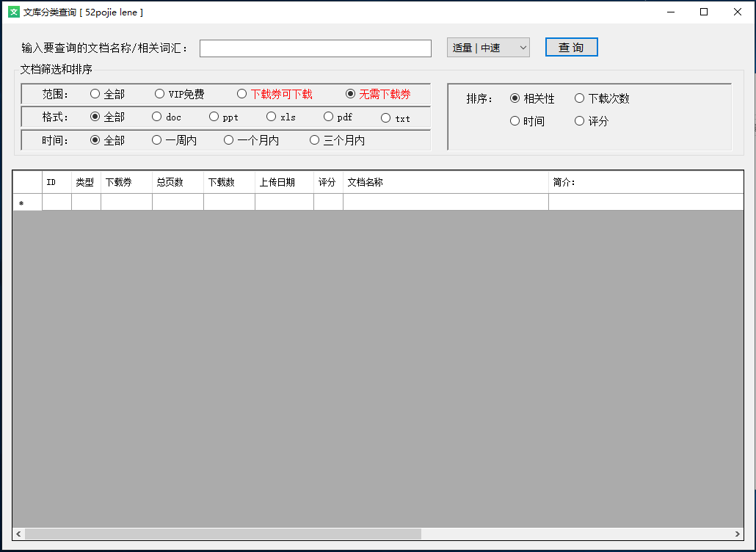This screenshot has height=552, width=756.
Task: Minimize the 文库分类查询 window
Action: pyautogui.click(x=671, y=12)
